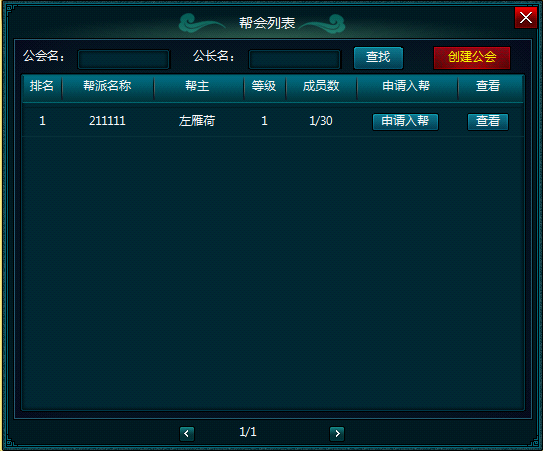Image resolution: width=544 pixels, height=452 pixels.
Task: Click the 等级 column header
Action: (264, 86)
